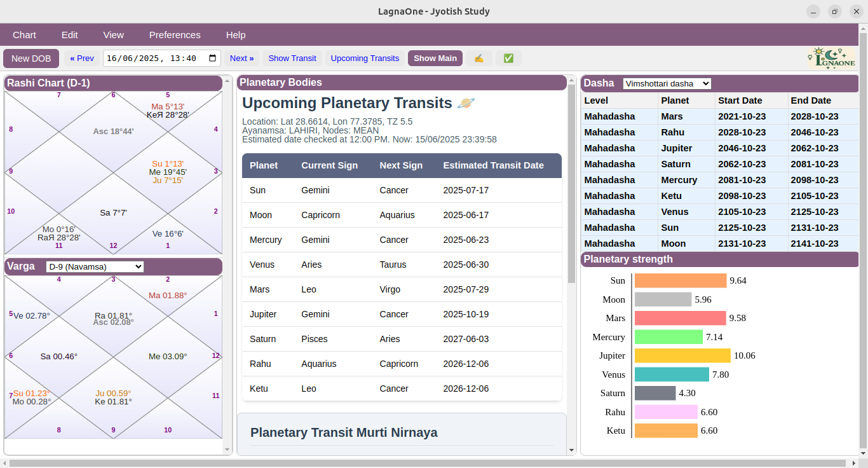
Task: Click the writing hand notes icon button
Action: click(479, 59)
